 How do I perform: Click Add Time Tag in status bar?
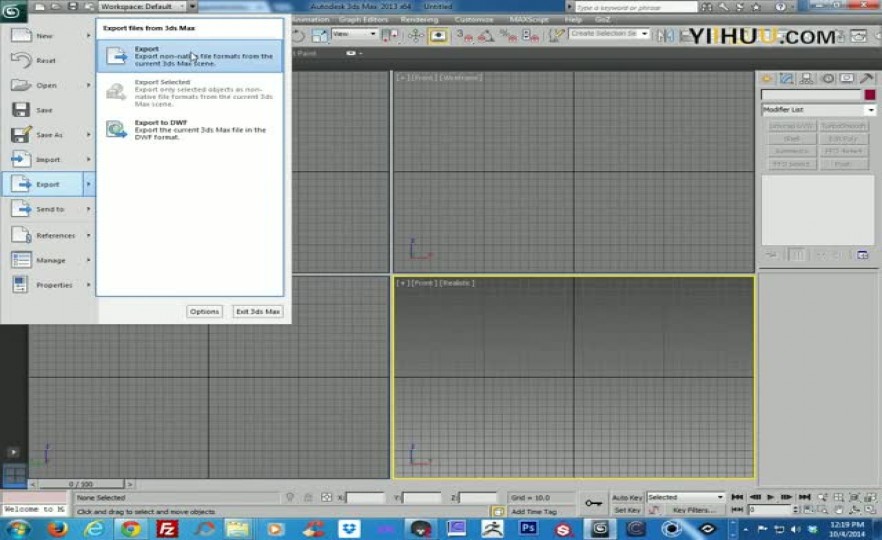click(x=534, y=511)
